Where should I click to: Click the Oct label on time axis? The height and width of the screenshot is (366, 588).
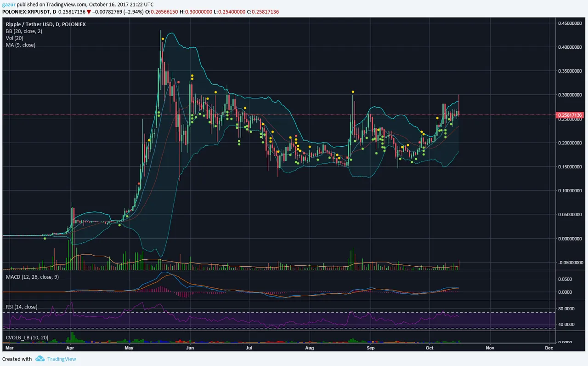point(430,348)
